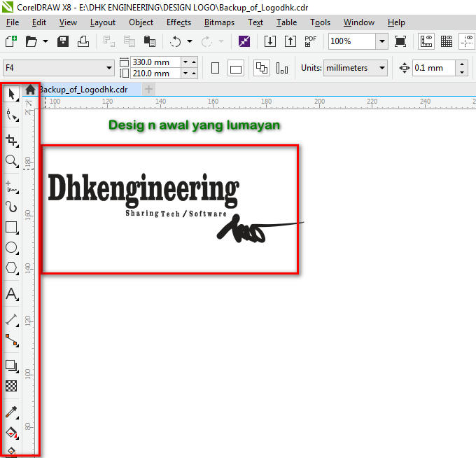The image size is (476, 458).
Task: Open the Effects menu
Action: pos(178,22)
